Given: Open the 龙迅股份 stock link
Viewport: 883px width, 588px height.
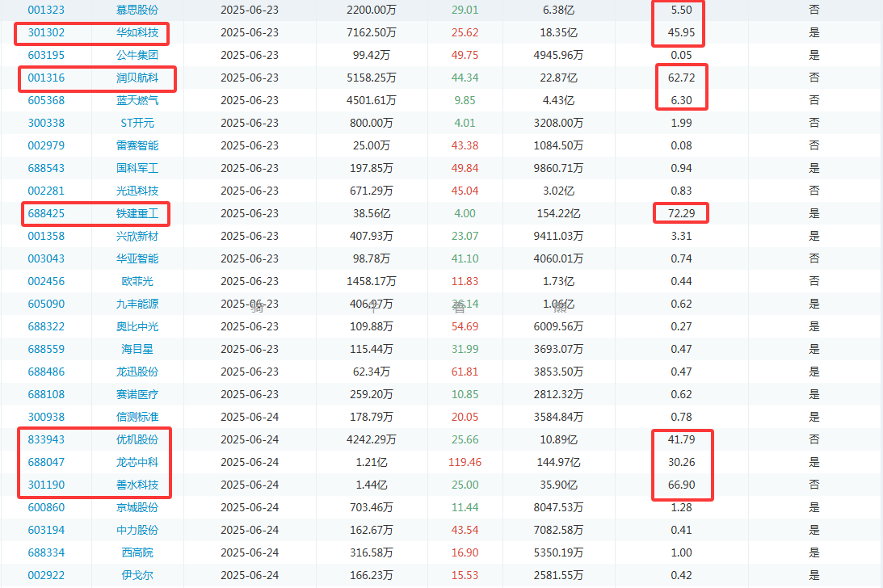Looking at the screenshot, I should tap(137, 372).
